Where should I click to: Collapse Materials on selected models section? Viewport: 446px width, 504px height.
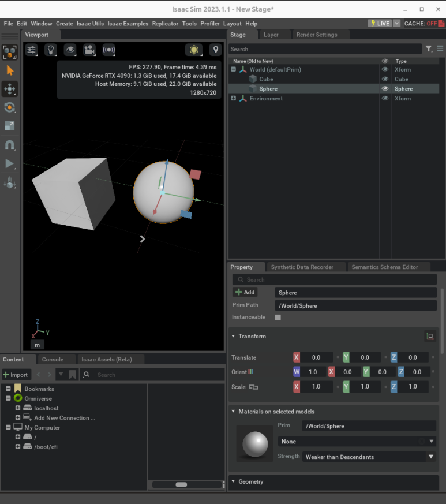click(x=233, y=412)
